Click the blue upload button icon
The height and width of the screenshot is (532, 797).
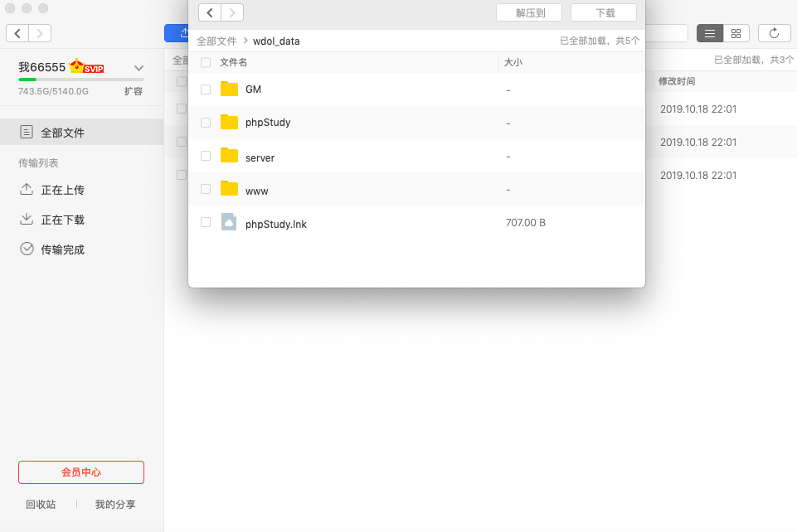coord(177,33)
